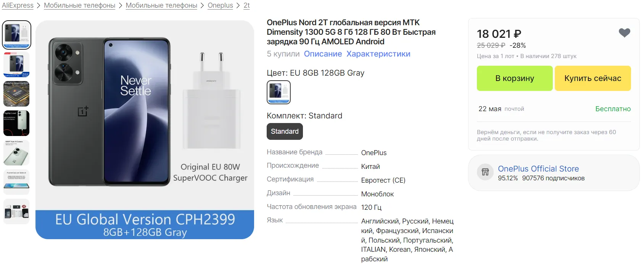Select the EU 8GB 128GB Gray color swatch
This screenshot has height=264, width=644.
click(x=279, y=92)
